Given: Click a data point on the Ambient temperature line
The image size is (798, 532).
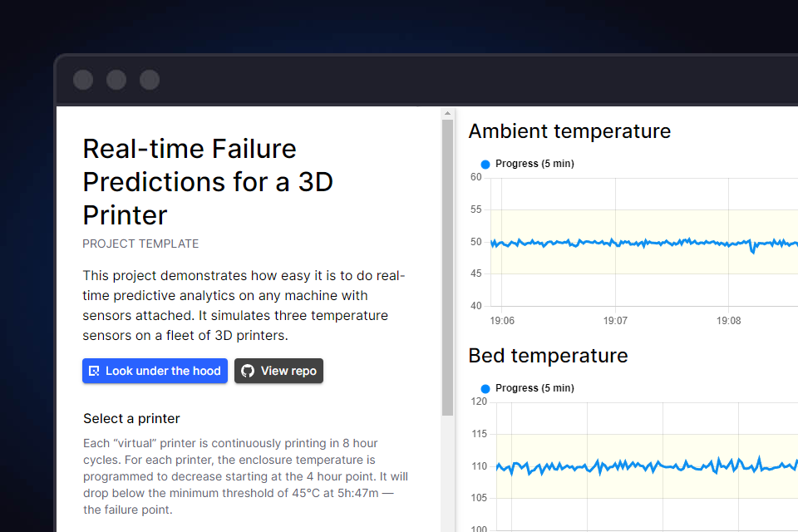Looking at the screenshot, I should click(640, 243).
